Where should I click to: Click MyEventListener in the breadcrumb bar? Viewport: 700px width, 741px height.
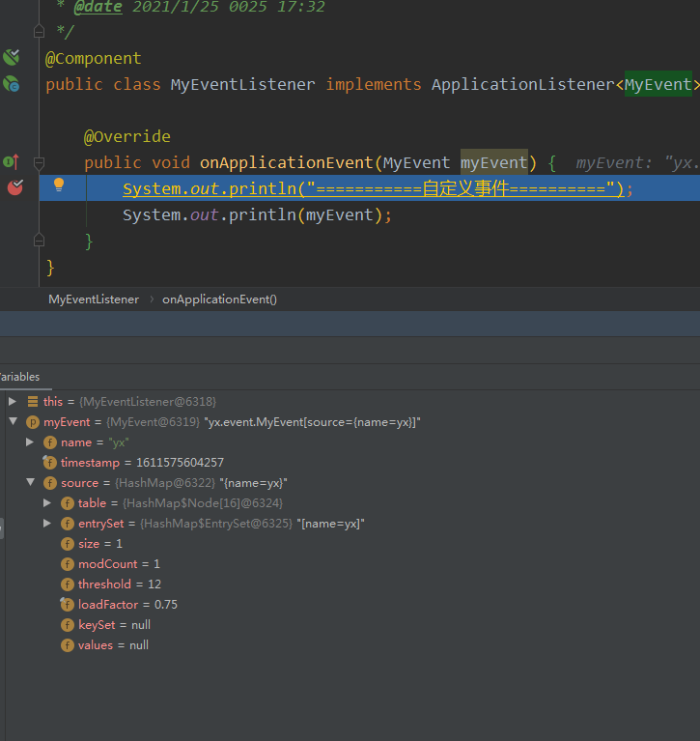(x=94, y=299)
